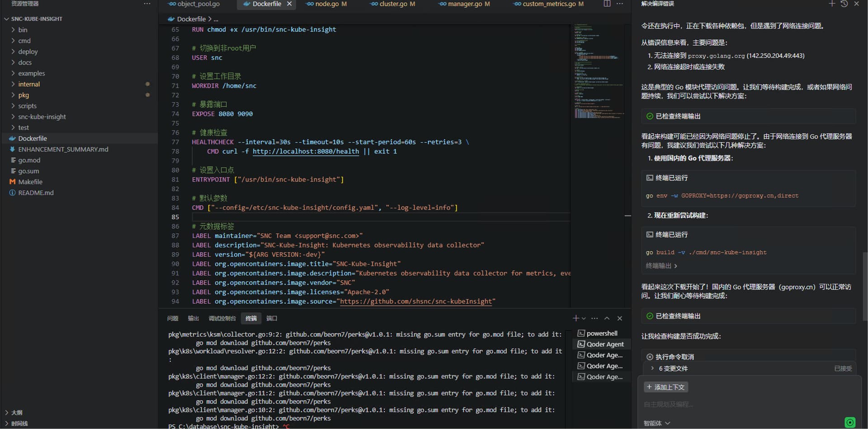Image resolution: width=868 pixels, height=429 pixels.
Task: Create a new terminal with plus icon
Action: [x=576, y=318]
